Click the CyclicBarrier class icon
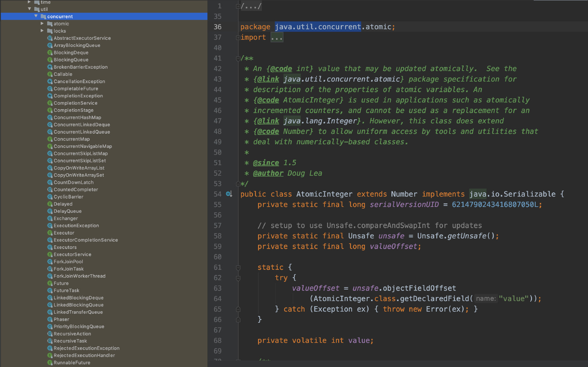588x367 pixels. point(50,197)
